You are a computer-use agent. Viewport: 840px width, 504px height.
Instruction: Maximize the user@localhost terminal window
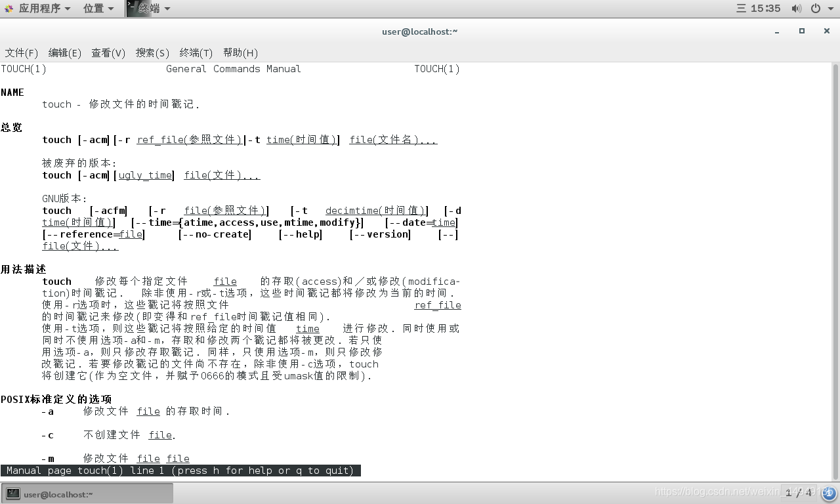(801, 31)
